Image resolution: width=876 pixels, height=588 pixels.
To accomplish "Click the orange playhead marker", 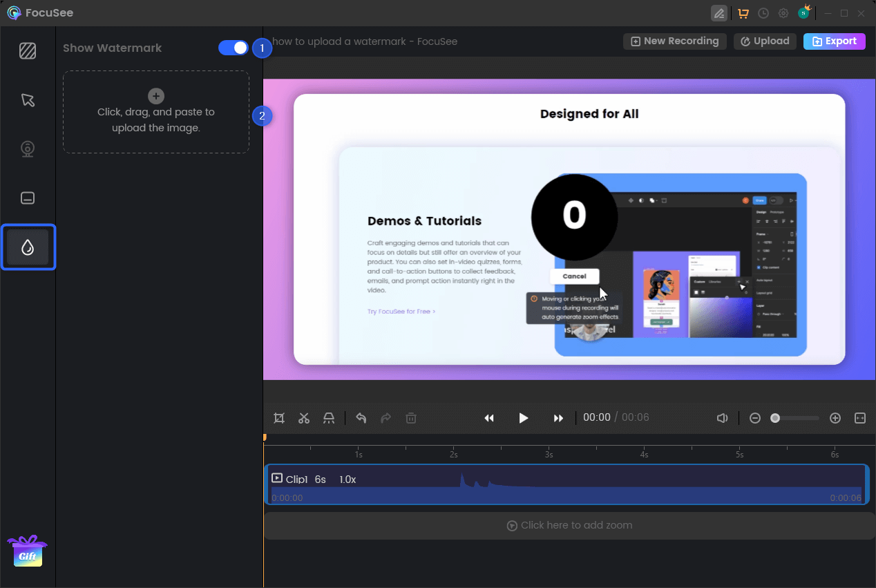I will pos(264,437).
